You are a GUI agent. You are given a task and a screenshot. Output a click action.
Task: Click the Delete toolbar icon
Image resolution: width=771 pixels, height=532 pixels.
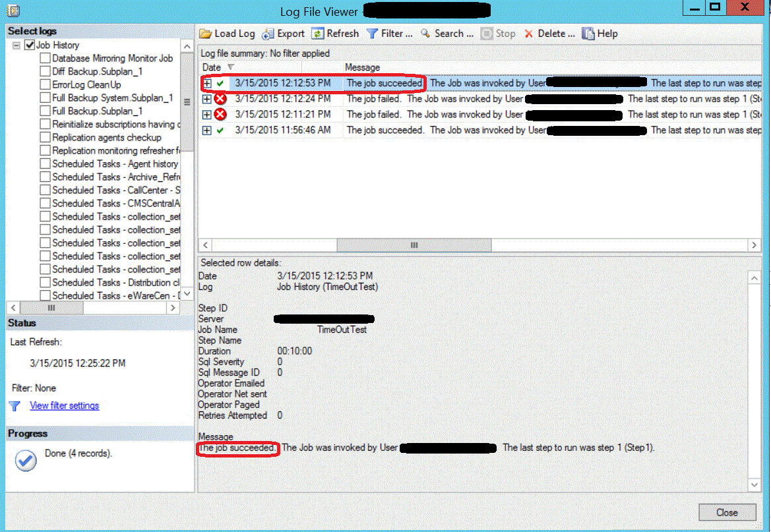[529, 34]
